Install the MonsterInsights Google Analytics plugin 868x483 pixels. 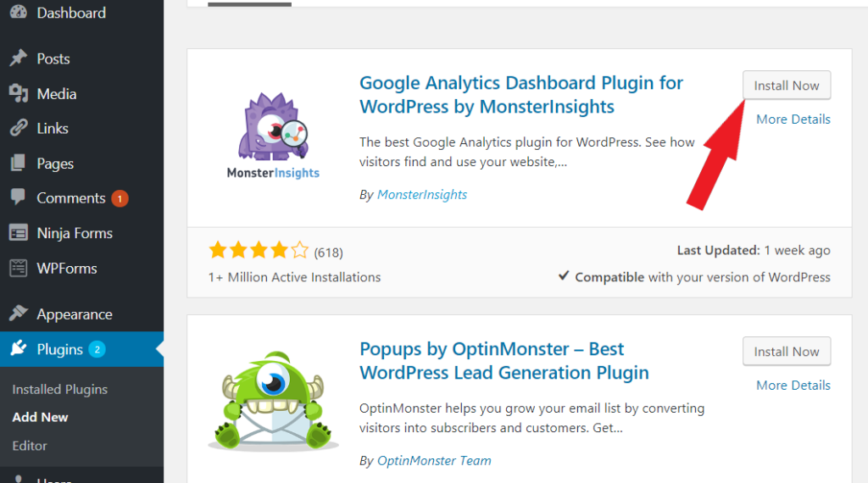coord(787,86)
